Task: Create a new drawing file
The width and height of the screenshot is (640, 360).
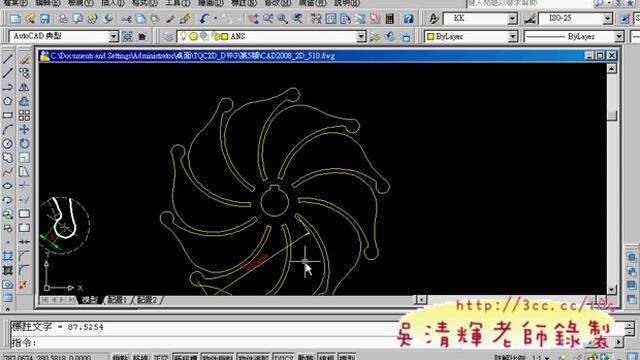Action: click(x=15, y=19)
